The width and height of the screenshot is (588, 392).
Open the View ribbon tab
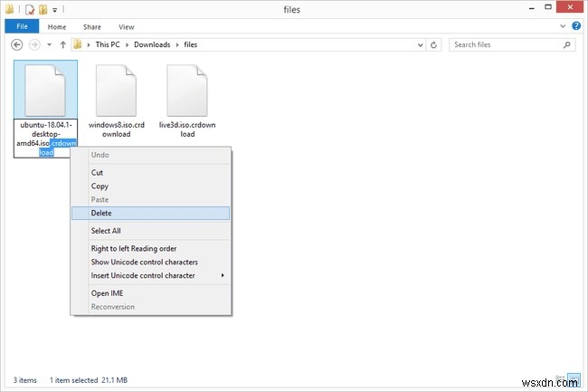click(x=127, y=27)
